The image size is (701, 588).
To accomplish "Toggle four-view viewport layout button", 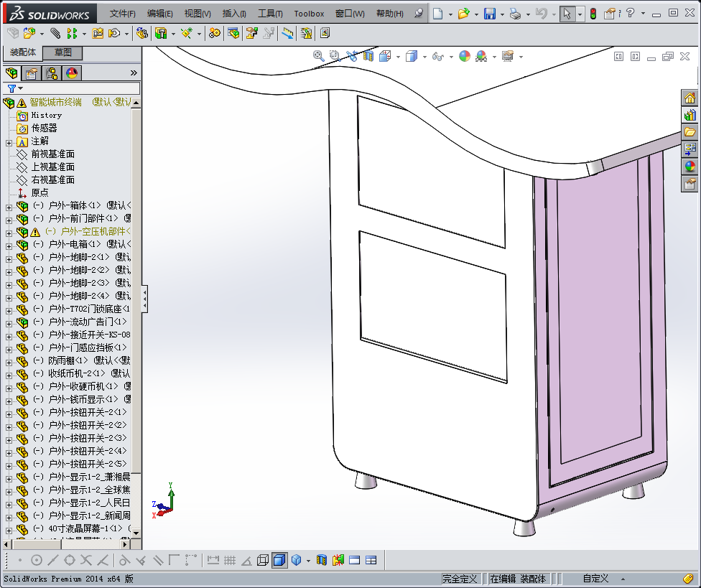I will pyautogui.click(x=371, y=560).
